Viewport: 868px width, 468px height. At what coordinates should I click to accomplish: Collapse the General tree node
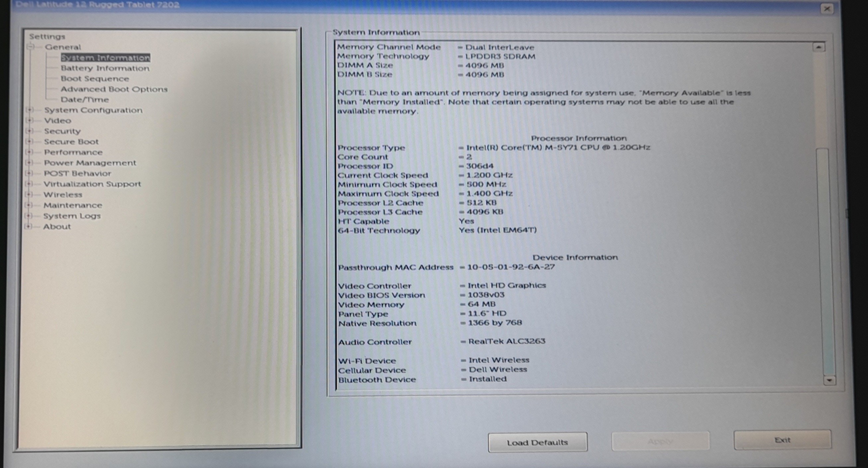tap(31, 47)
